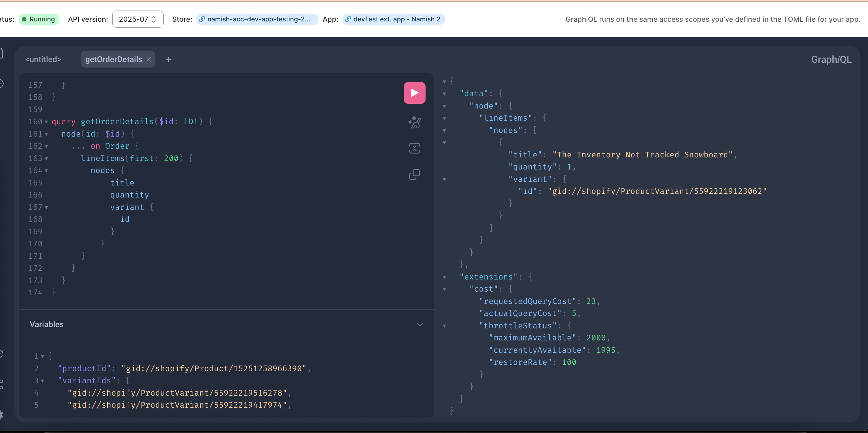Click the re-fetch schema icon in the sidebar
The width and height of the screenshot is (868, 433).
tap(1, 353)
